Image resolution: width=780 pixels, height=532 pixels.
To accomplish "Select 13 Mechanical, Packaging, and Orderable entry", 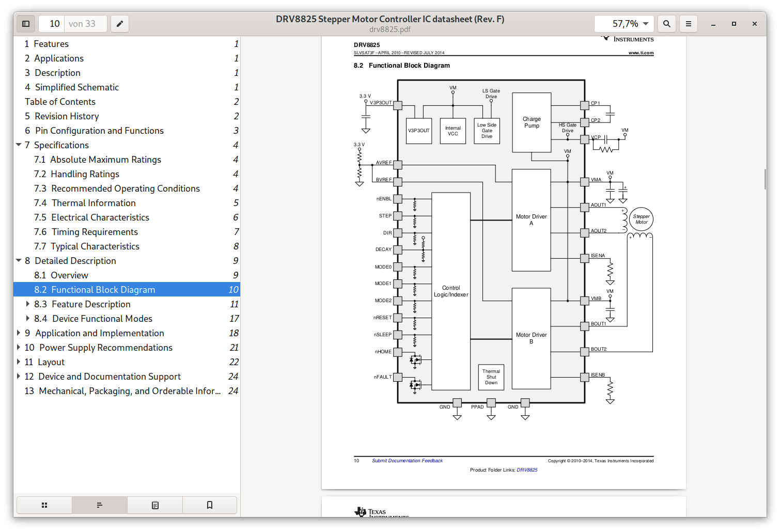I will click(x=127, y=391).
